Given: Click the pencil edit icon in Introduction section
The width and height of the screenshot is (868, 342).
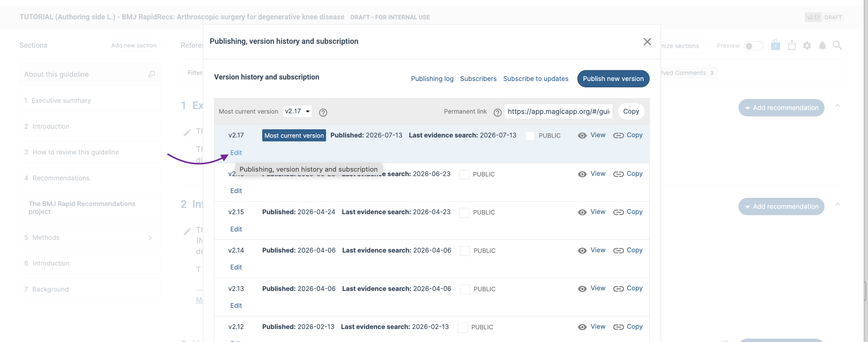Looking at the screenshot, I should (x=187, y=231).
